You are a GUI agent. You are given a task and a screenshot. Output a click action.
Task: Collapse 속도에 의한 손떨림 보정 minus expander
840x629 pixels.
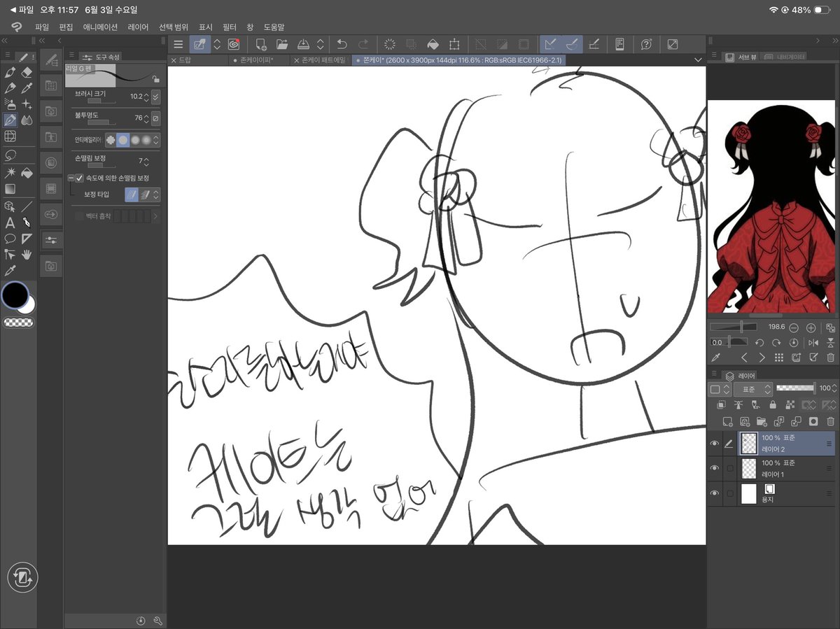point(71,178)
